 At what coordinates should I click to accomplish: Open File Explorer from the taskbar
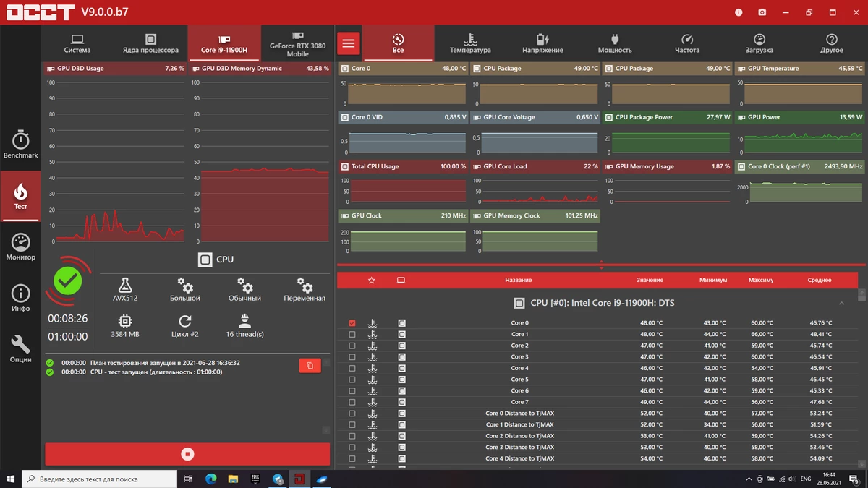234,479
